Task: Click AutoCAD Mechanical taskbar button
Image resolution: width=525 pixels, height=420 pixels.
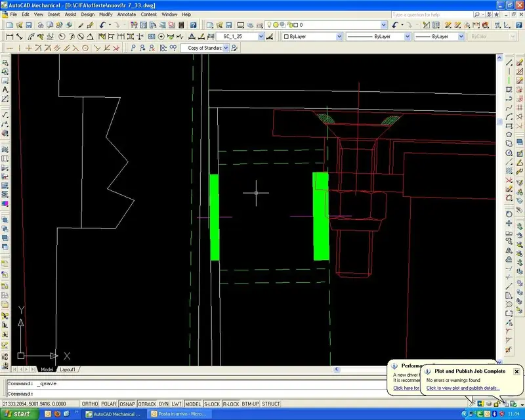Action: click(x=115, y=414)
